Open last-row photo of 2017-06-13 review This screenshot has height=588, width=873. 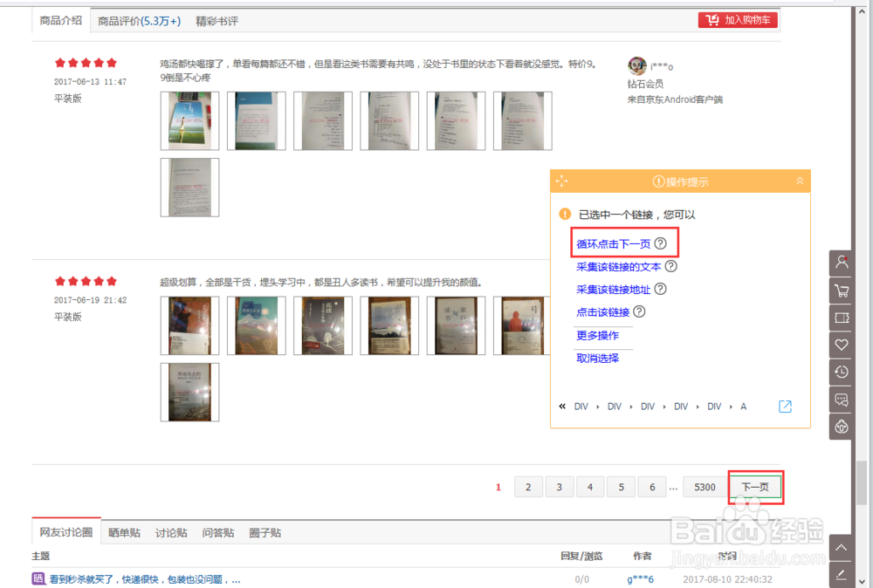(x=189, y=188)
